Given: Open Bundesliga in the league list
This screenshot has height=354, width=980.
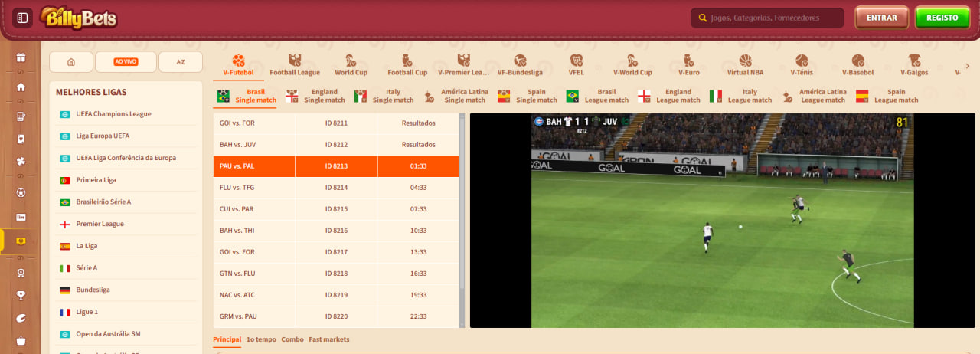Looking at the screenshot, I should [x=126, y=290].
